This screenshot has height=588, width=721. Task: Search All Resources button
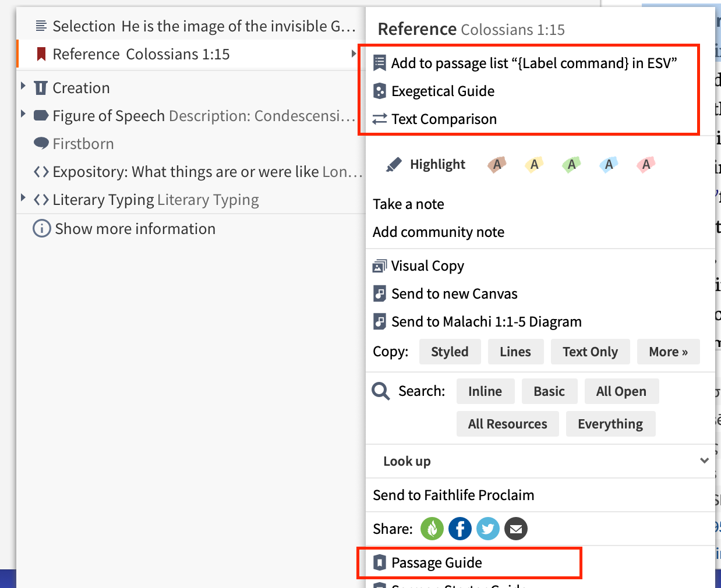pyautogui.click(x=507, y=424)
